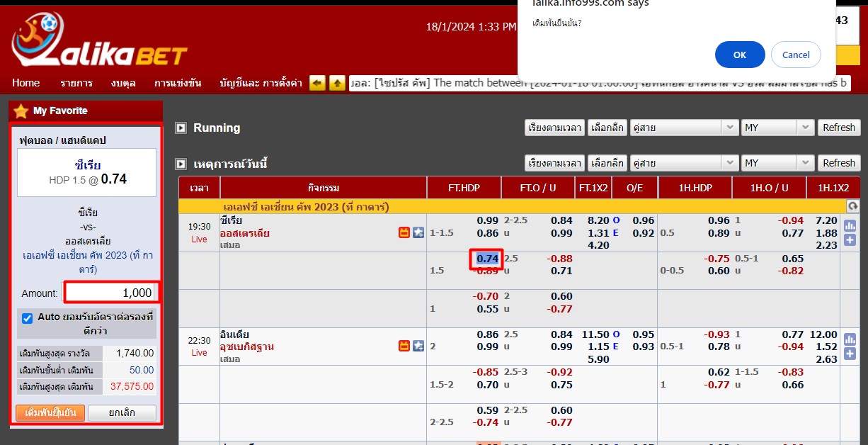Toggle Auto accept better odds checkbox
This screenshot has width=868, height=445.
[x=28, y=318]
